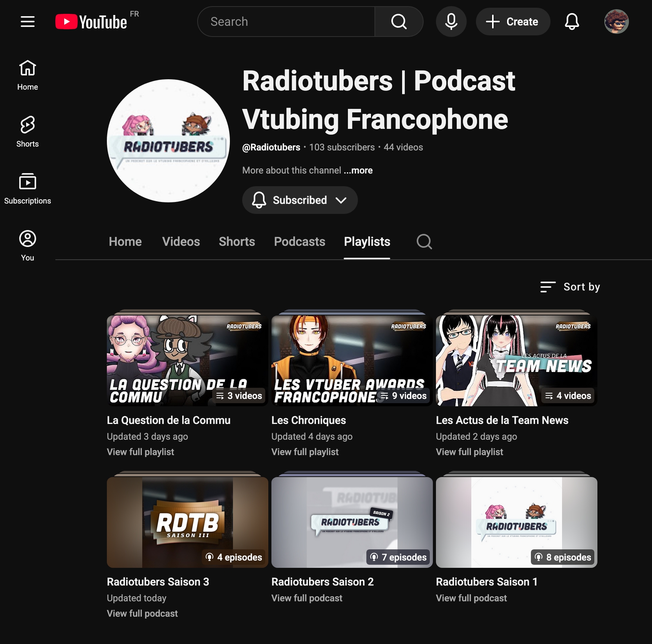
Task: Open the Sort by menu
Action: 570,287
